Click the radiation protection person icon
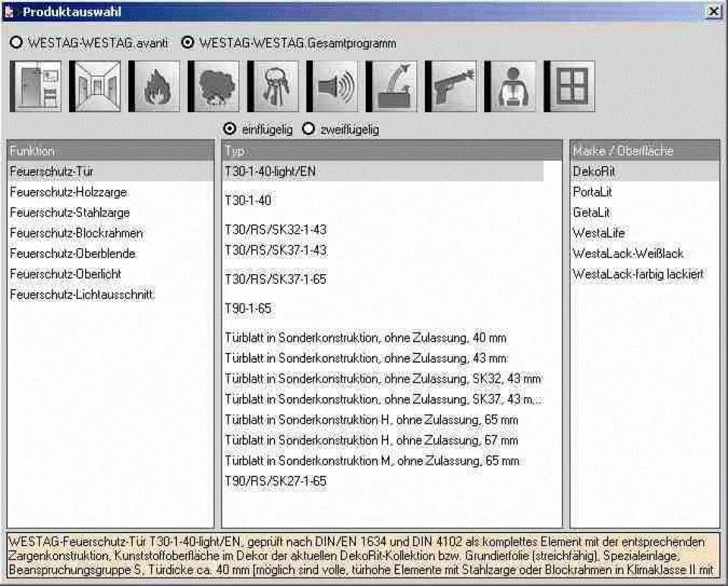 click(510, 86)
